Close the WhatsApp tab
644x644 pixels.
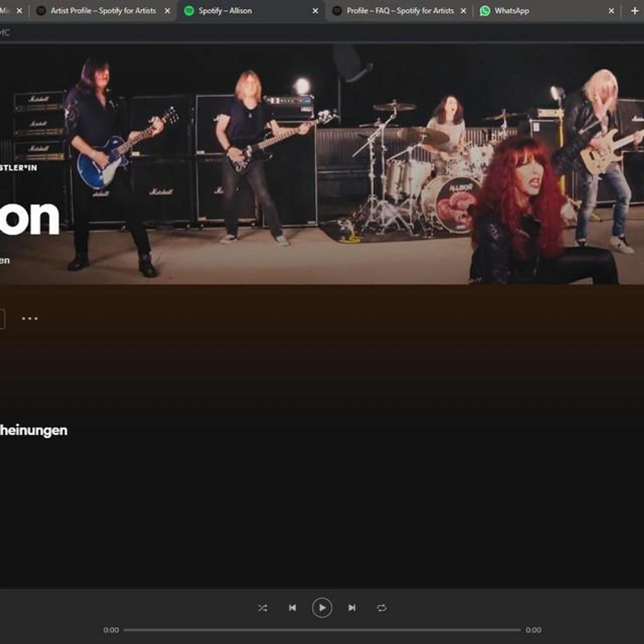click(611, 10)
